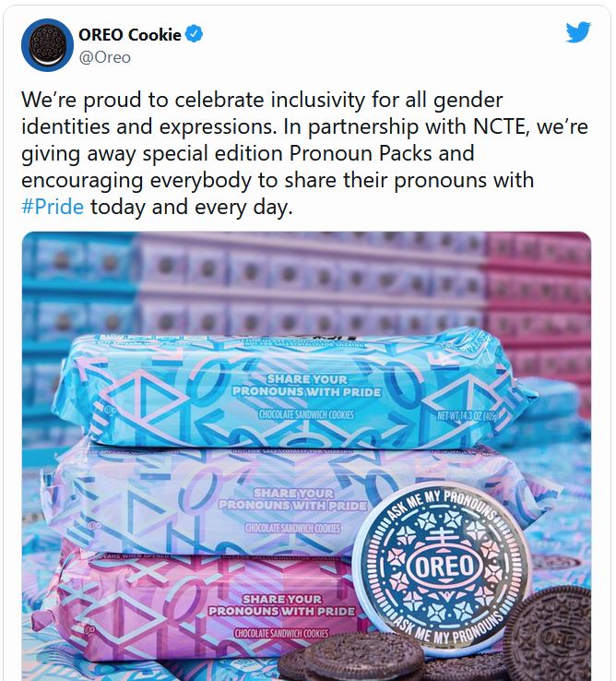Click 'Chocolate Sandwich Cookies' on blue pack
This screenshot has width=616, height=681.
pyautogui.click(x=306, y=414)
